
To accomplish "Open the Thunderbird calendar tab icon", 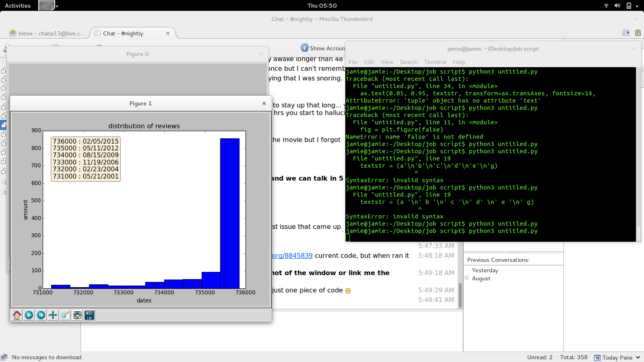I will 626,33.
